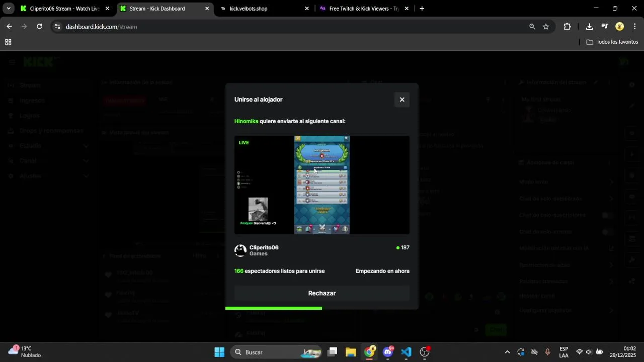The height and width of the screenshot is (362, 644).
Task: Open the Chrome three-dot menu
Action: 635,27
